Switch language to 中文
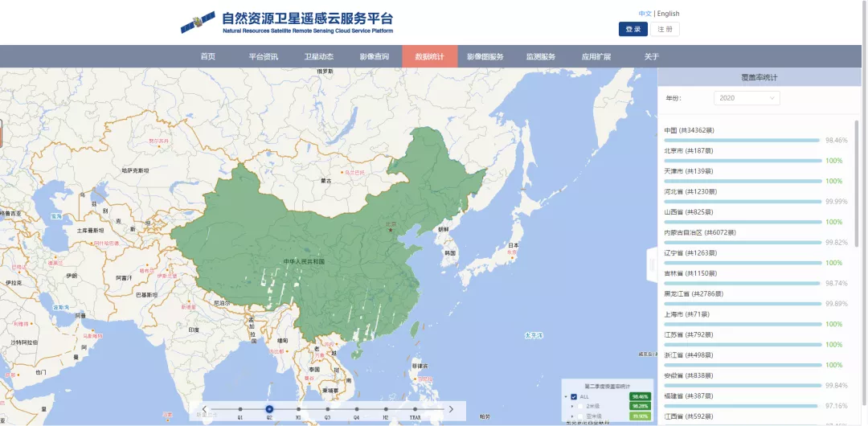 645,14
